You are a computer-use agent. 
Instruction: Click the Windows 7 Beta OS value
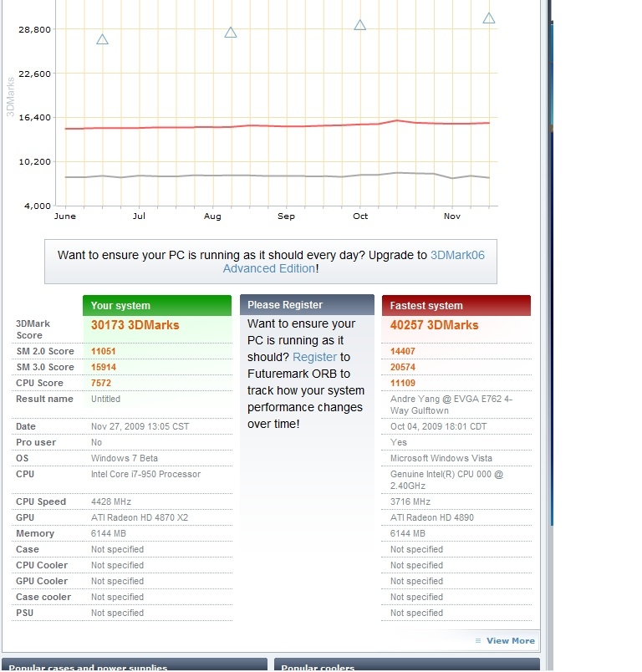[125, 458]
